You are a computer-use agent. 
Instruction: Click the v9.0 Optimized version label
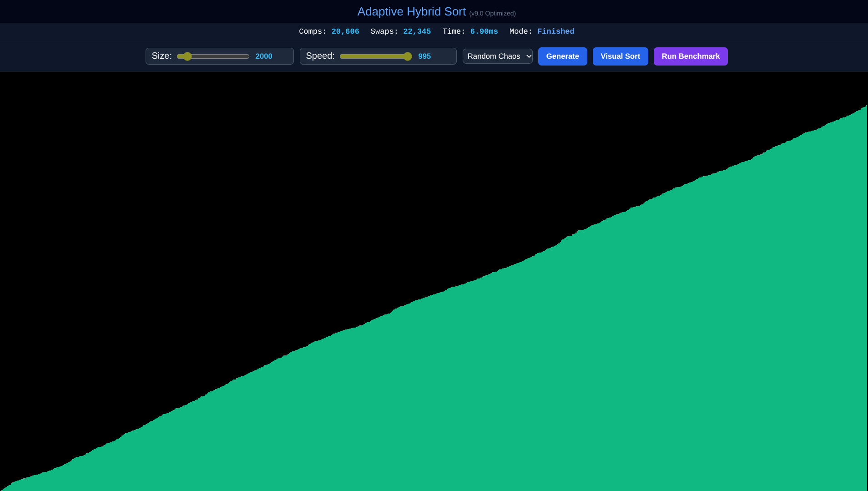493,14
